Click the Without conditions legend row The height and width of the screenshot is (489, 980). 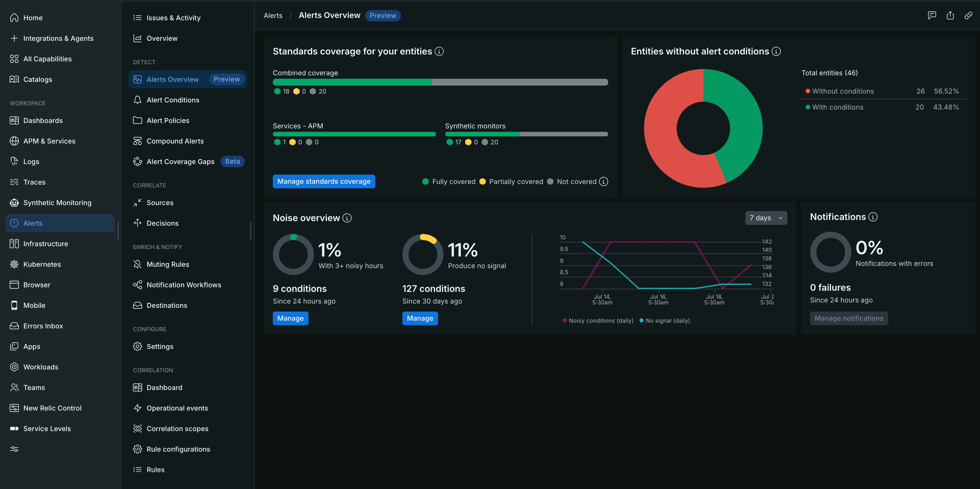click(x=882, y=91)
